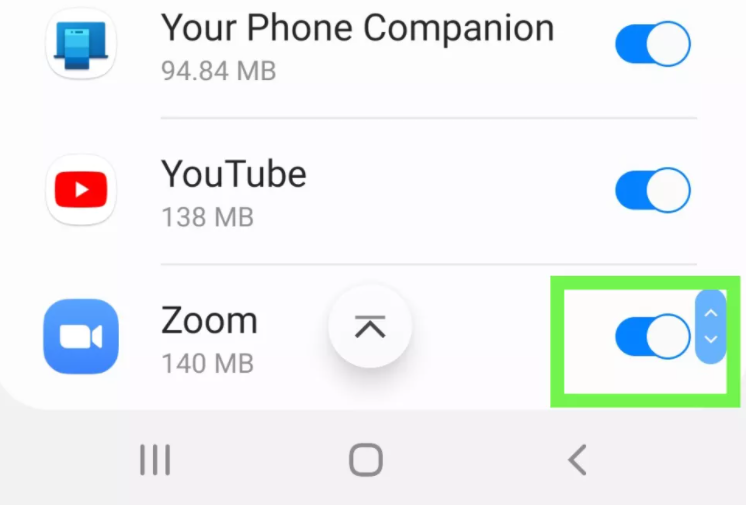Tap the red YouTube app icon
751x505 pixels.
81,190
